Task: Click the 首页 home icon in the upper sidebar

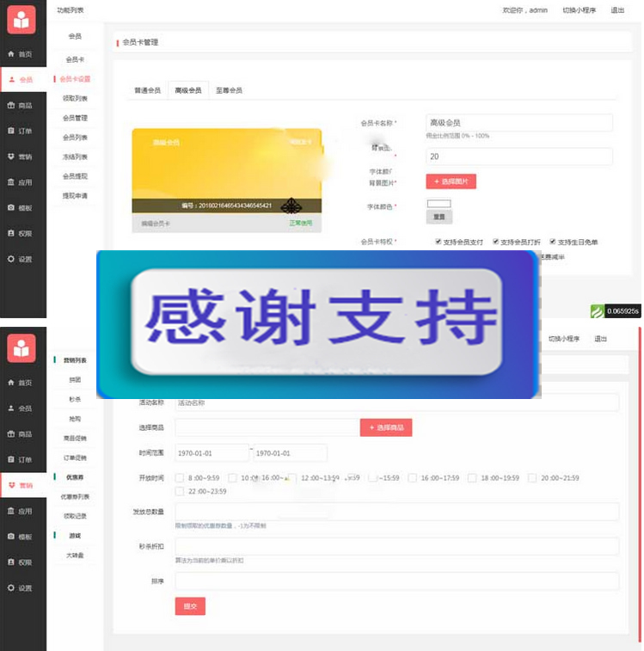Action: (11, 54)
